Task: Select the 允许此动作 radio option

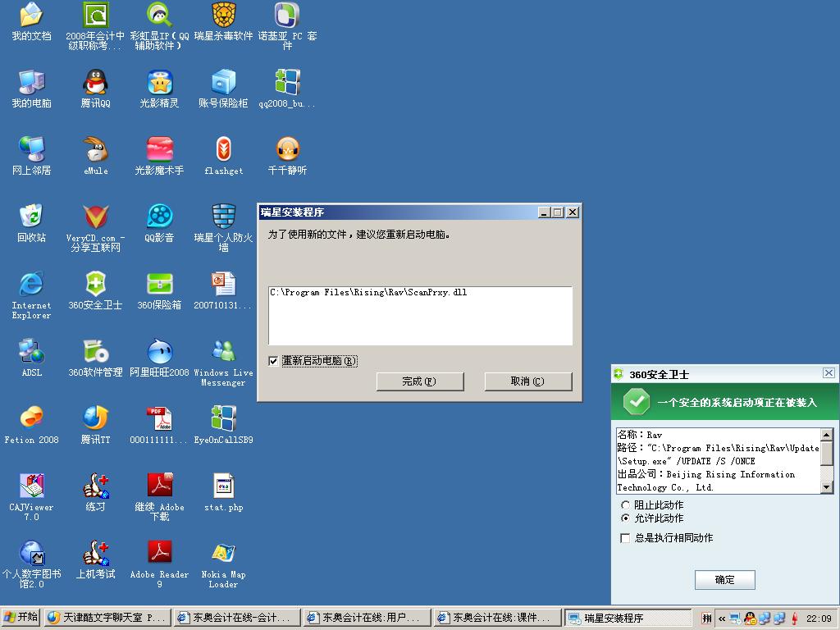Action: pyautogui.click(x=625, y=518)
